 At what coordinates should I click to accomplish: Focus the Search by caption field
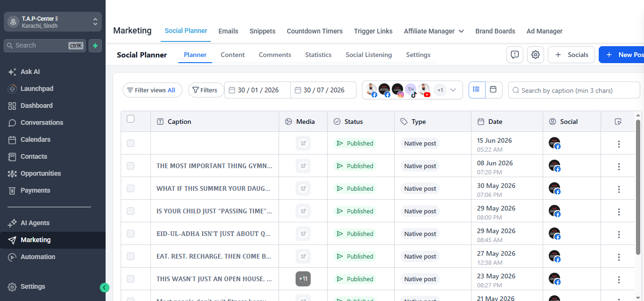pos(574,90)
